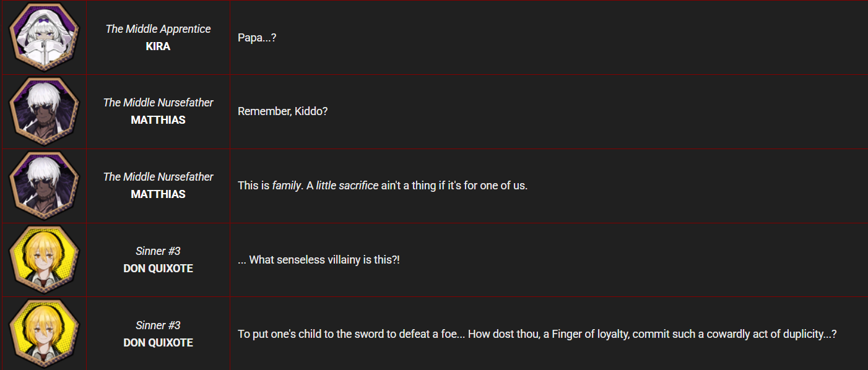Select the "Remember, Kiddo?" dialogue text
This screenshot has height=370, width=868.
click(282, 112)
